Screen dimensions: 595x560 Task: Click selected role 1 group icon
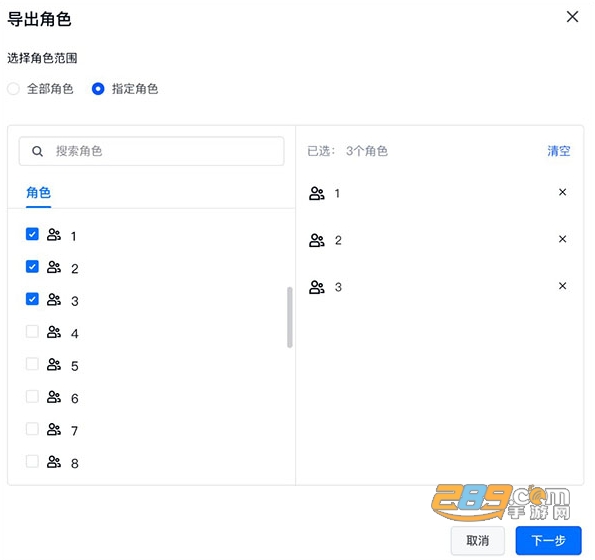click(316, 193)
